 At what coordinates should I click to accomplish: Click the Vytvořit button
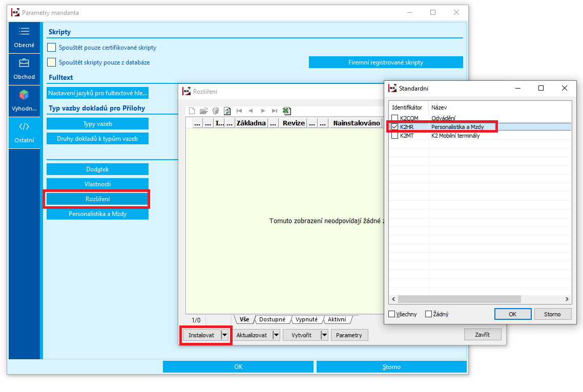[302, 335]
